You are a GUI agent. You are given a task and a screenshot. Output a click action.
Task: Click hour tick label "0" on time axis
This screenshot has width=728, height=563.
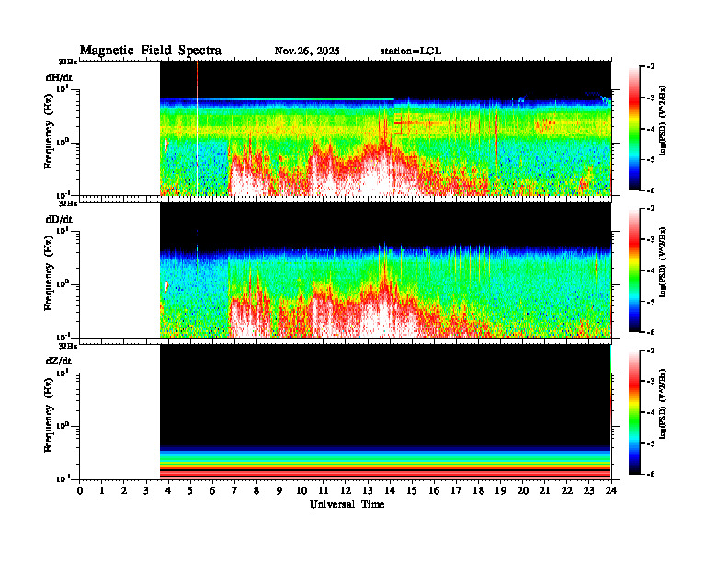pos(80,491)
